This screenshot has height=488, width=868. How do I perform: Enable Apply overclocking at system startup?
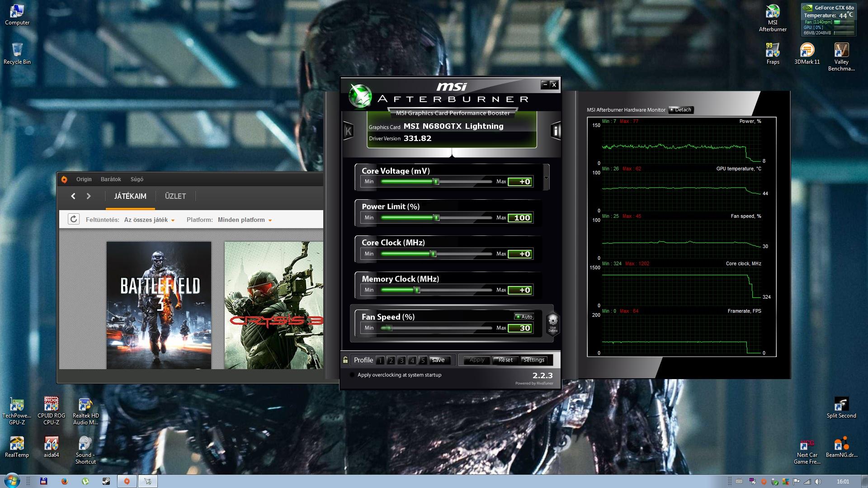tap(353, 375)
